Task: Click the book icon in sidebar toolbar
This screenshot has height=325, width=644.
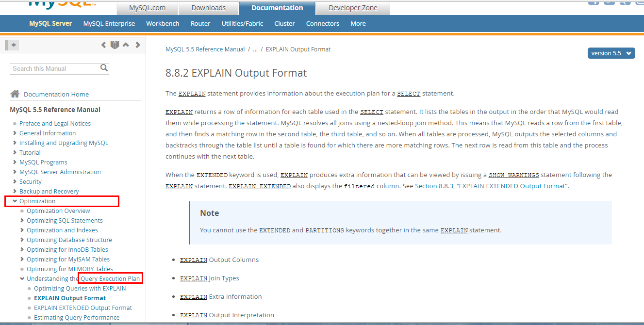Action: coord(115,45)
